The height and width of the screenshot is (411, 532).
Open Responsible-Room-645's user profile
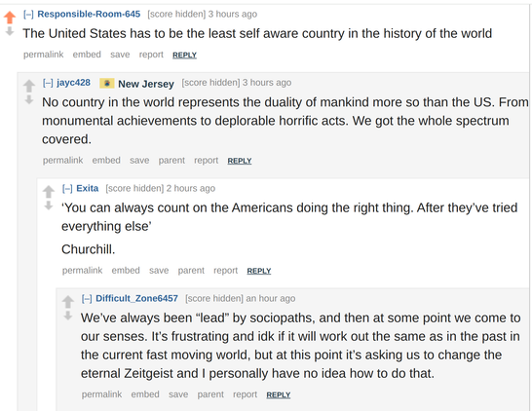89,14
